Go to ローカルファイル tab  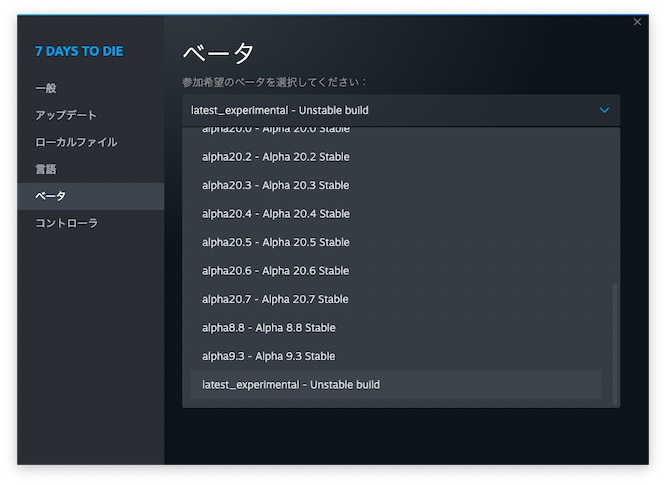76,142
